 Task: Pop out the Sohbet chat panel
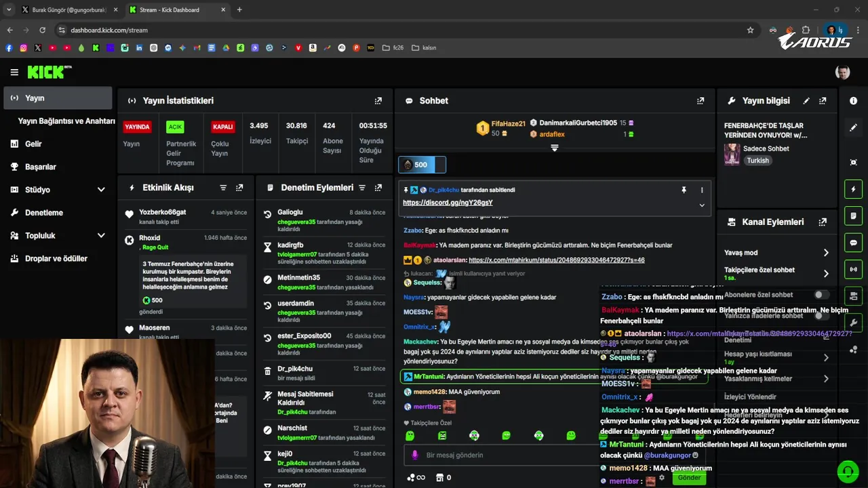(701, 101)
